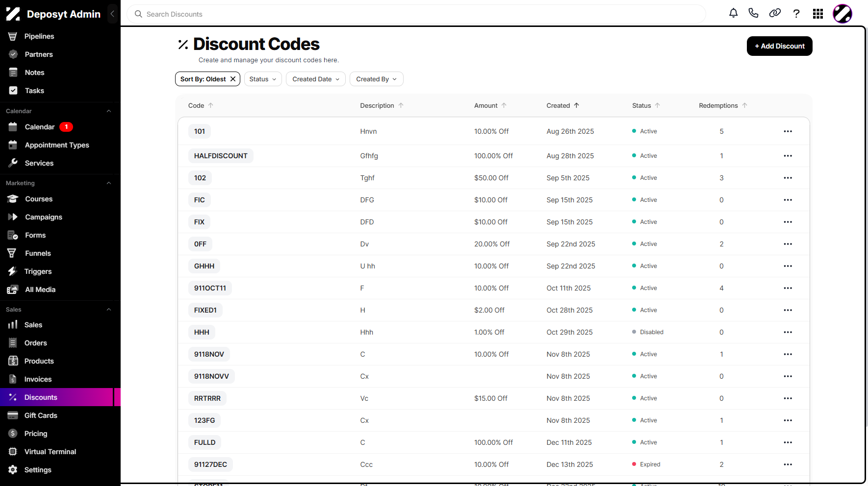
Task: Open the help question mark icon
Action: tap(796, 14)
